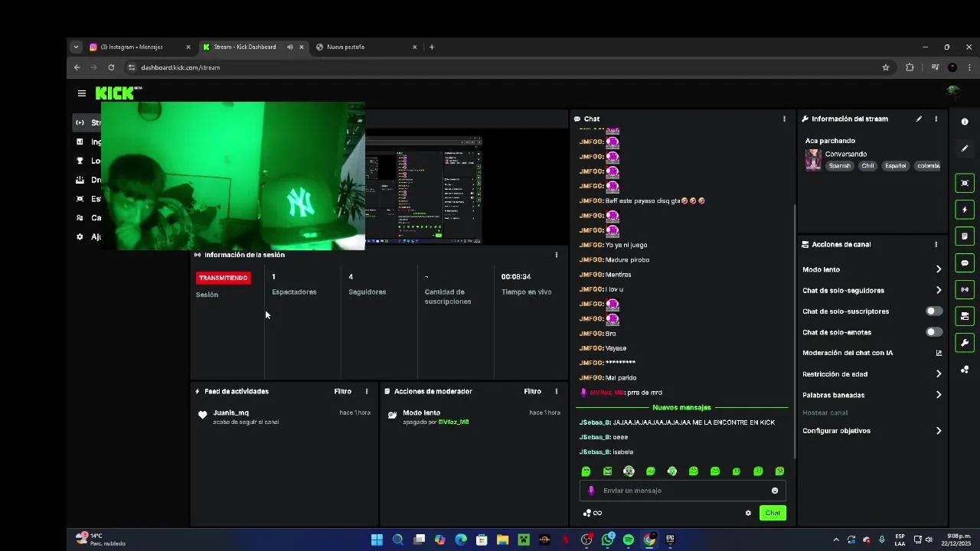Open the Windows Start menu
The width and height of the screenshot is (980, 551).
point(377,540)
